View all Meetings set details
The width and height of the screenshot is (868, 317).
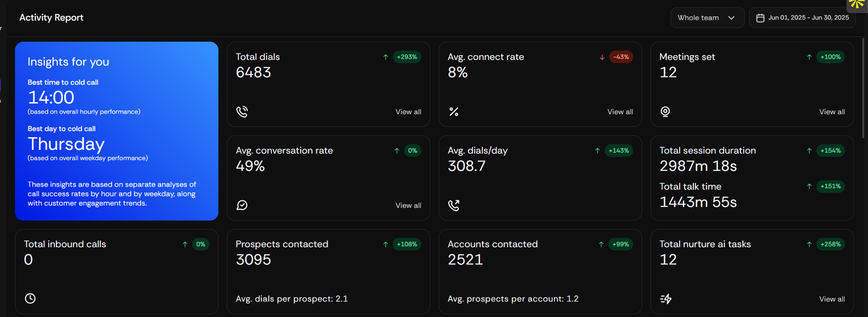click(832, 112)
